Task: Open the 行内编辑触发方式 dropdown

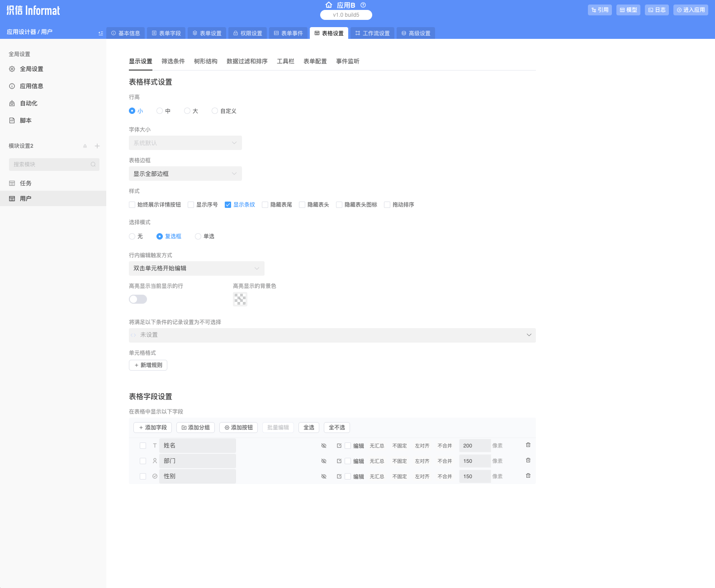Action: point(197,268)
